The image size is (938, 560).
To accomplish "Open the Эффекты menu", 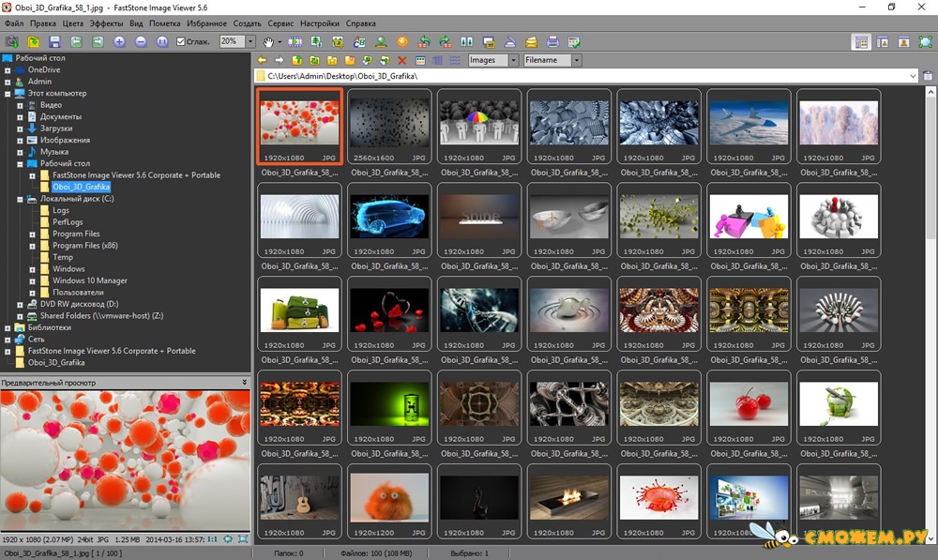I will tap(107, 23).
